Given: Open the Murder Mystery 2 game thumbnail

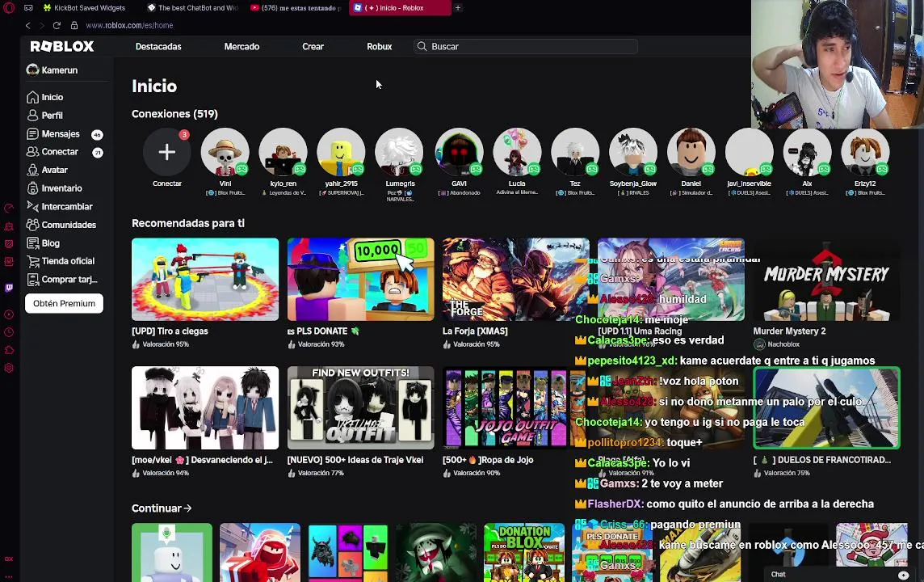Looking at the screenshot, I should click(x=827, y=280).
